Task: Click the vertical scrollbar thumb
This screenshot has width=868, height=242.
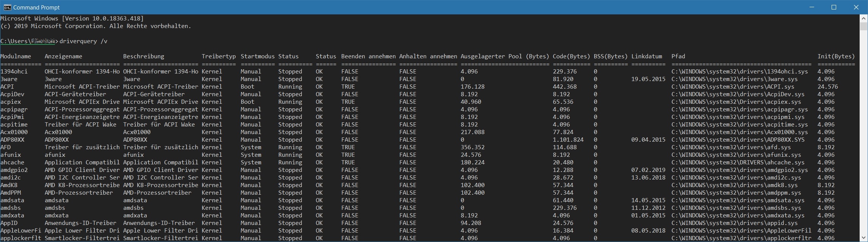Action: click(x=863, y=27)
